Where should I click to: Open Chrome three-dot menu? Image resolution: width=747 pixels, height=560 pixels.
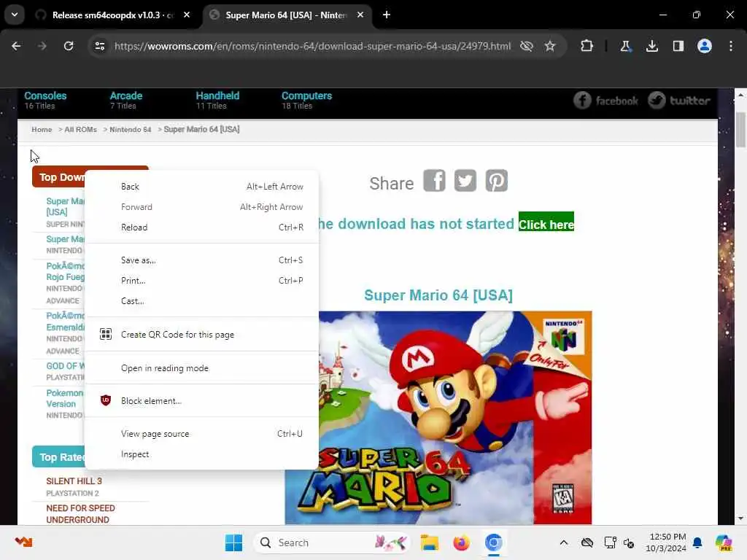pos(731,46)
